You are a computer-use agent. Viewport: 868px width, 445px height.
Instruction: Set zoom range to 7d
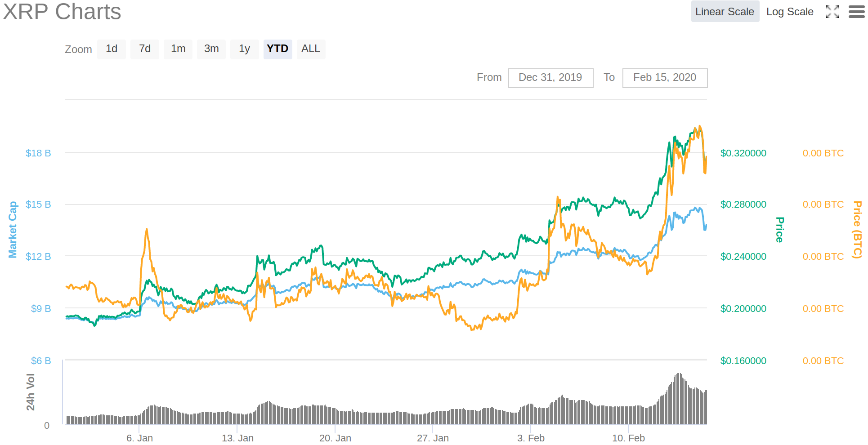coord(145,49)
